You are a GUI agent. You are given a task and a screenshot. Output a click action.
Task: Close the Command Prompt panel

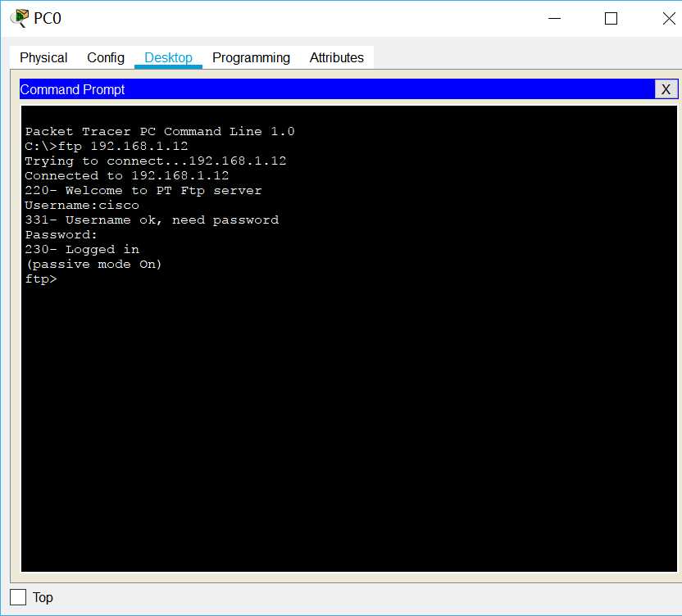click(666, 89)
